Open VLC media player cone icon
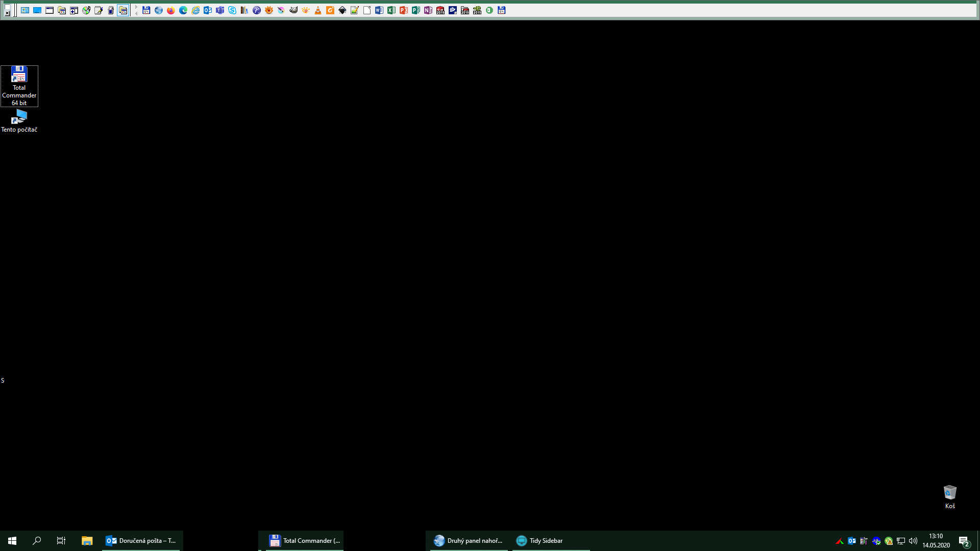The height and width of the screenshot is (551, 980). pyautogui.click(x=318, y=10)
